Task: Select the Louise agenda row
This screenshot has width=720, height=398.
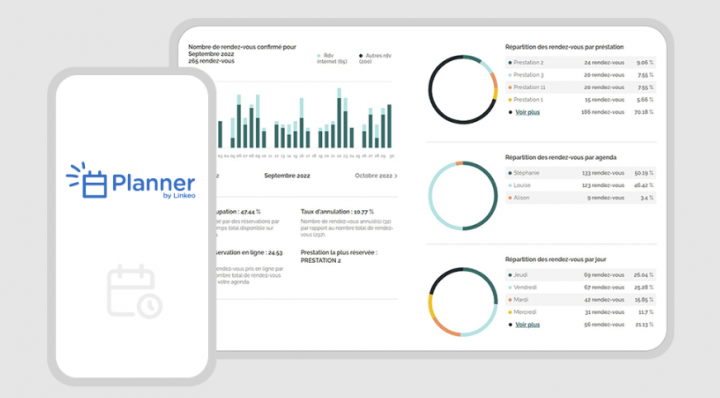Action: coord(580,185)
